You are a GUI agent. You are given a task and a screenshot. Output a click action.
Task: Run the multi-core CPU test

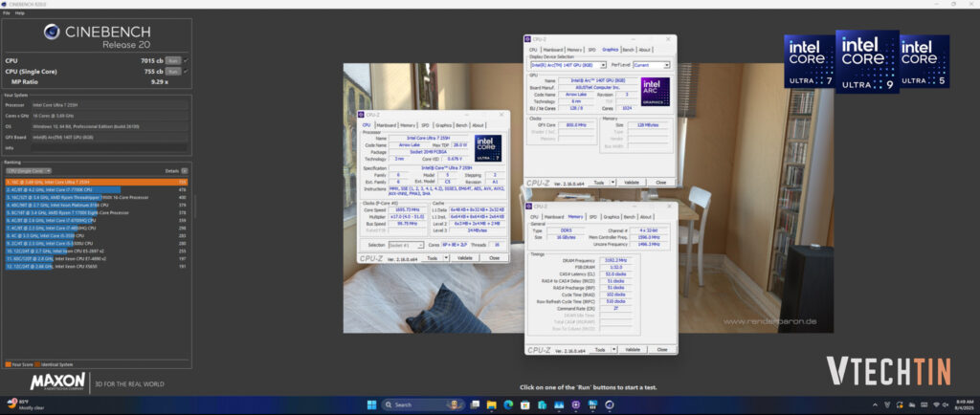173,60
